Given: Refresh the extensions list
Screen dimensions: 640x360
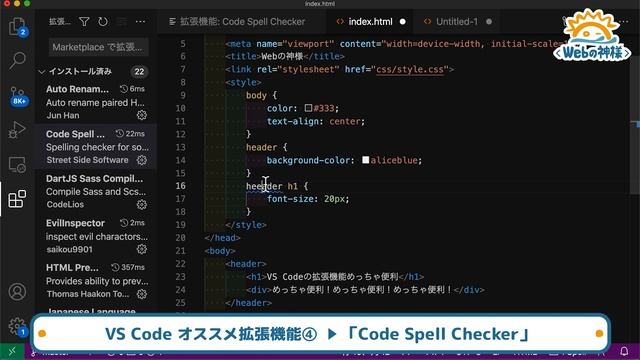Looking at the screenshot, I should coord(103,22).
